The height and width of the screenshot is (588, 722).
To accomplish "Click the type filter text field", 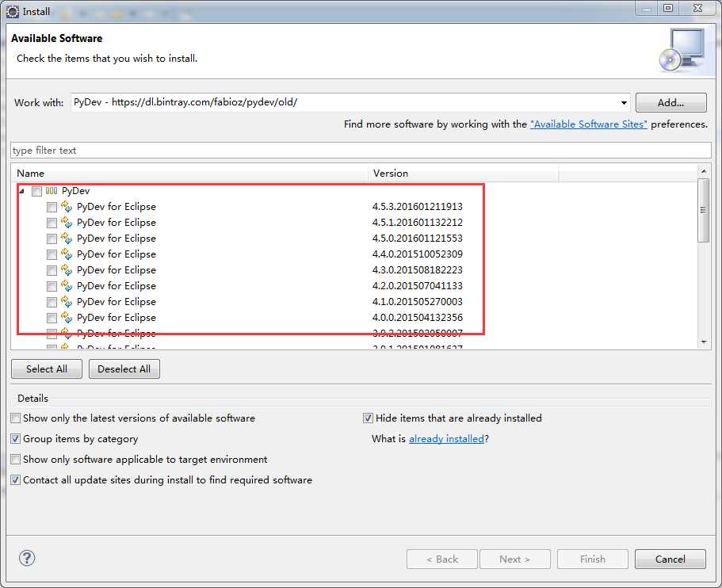I will click(x=361, y=151).
